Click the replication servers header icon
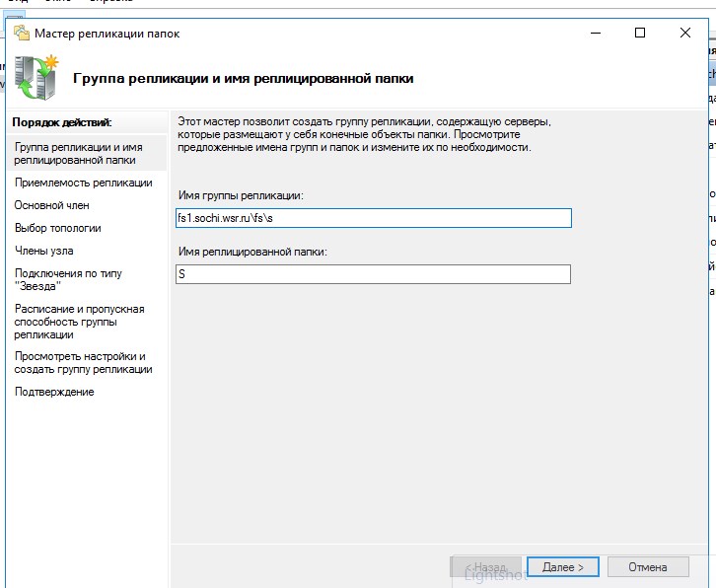The width and height of the screenshot is (716, 588). [x=36, y=77]
